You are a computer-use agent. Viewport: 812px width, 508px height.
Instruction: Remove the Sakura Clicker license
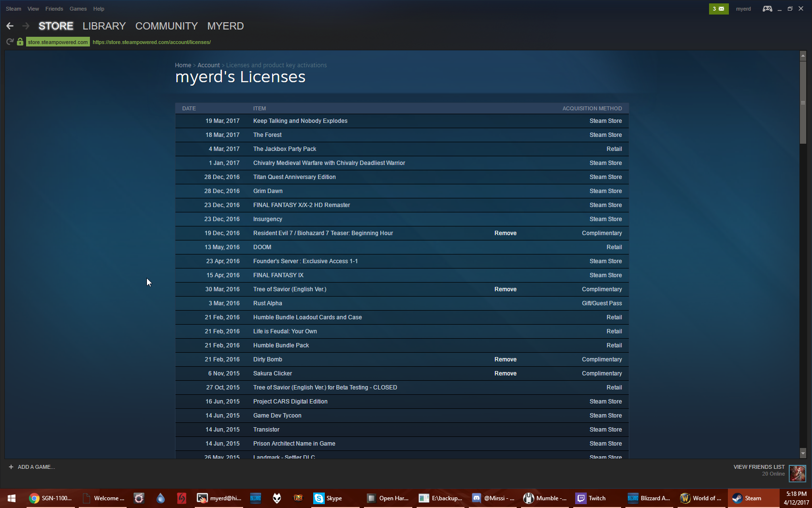click(x=505, y=374)
